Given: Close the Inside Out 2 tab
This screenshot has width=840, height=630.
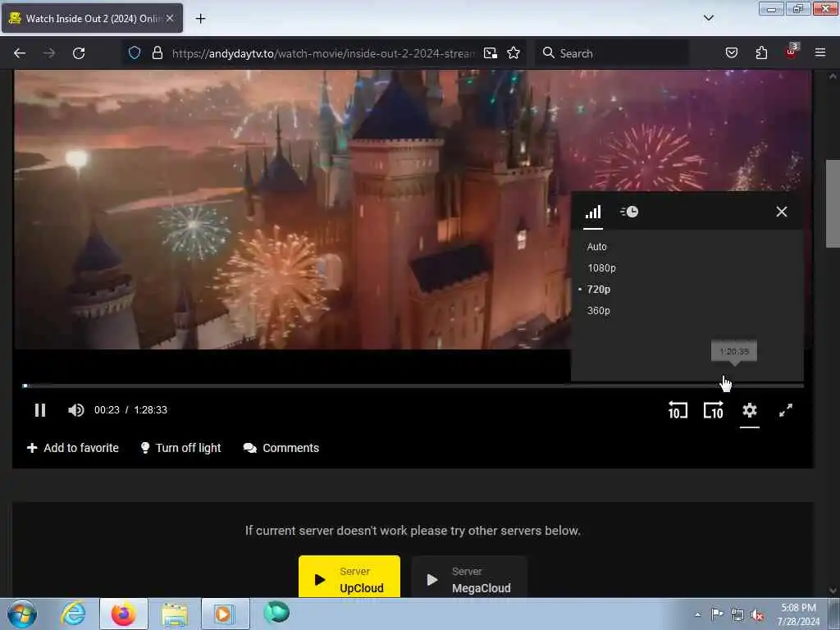Looking at the screenshot, I should coord(170,19).
